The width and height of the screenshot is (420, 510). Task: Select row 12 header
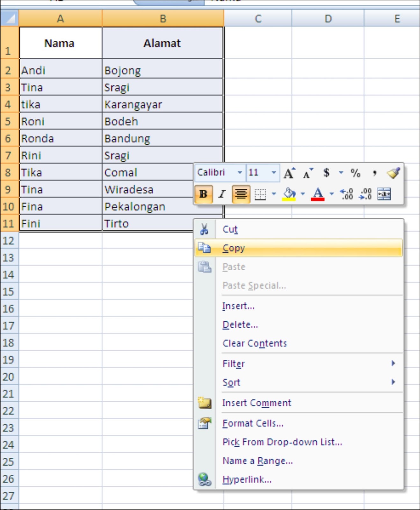pyautogui.click(x=10, y=240)
